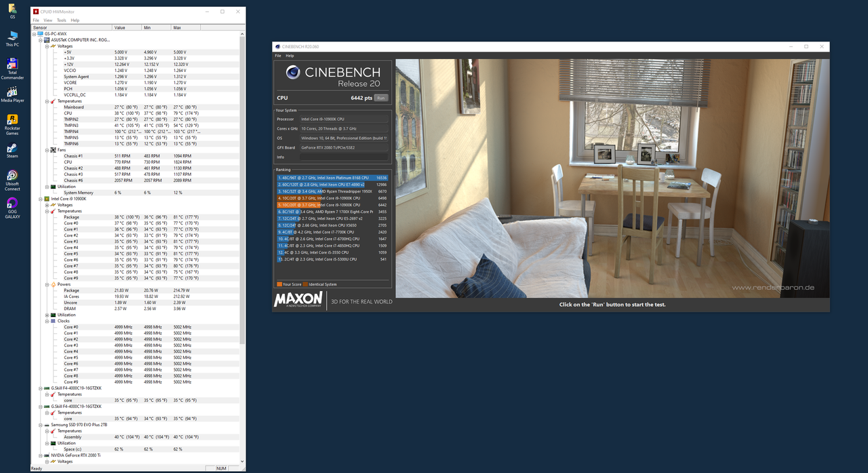Viewport: 868px width, 473px height.
Task: Click the Intel Core i9 10900K chip icon
Action: pos(46,199)
